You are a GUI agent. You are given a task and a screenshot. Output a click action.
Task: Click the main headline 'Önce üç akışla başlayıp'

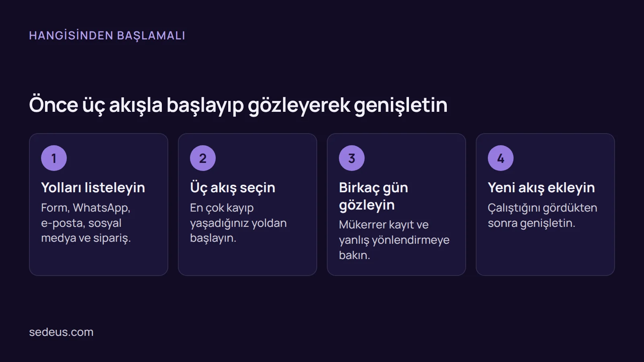click(x=238, y=105)
